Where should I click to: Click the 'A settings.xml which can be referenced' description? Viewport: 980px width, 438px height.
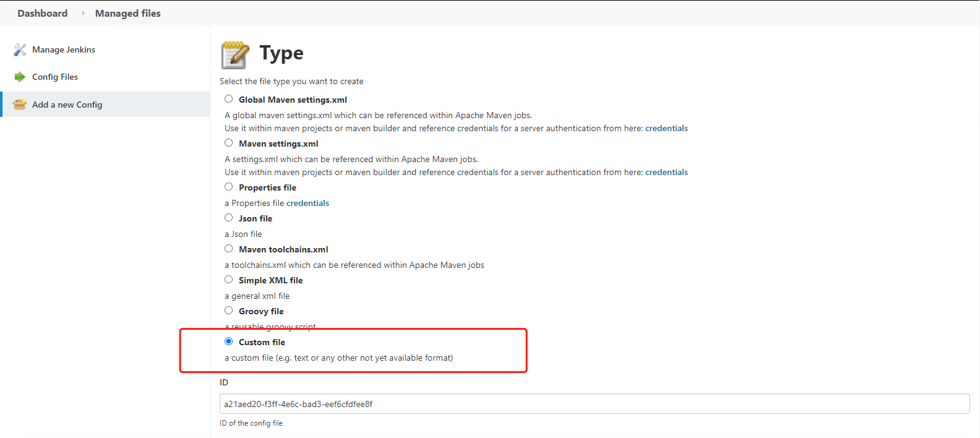[x=351, y=159]
